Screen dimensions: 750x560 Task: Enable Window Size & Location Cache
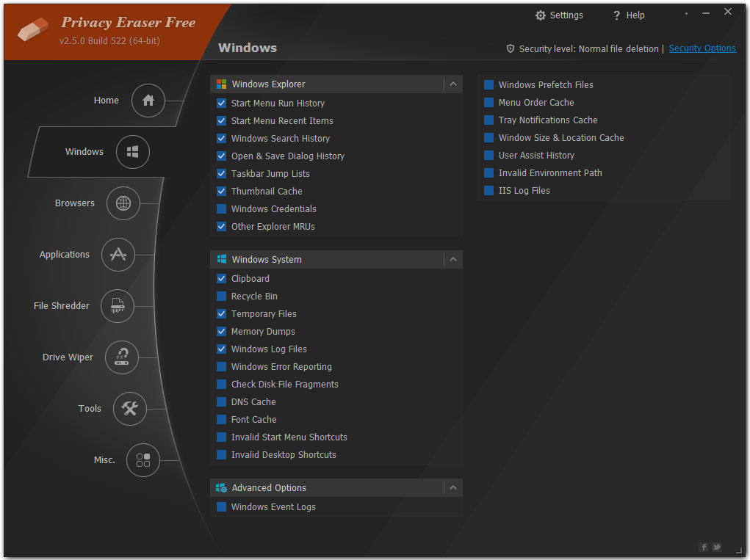click(488, 137)
